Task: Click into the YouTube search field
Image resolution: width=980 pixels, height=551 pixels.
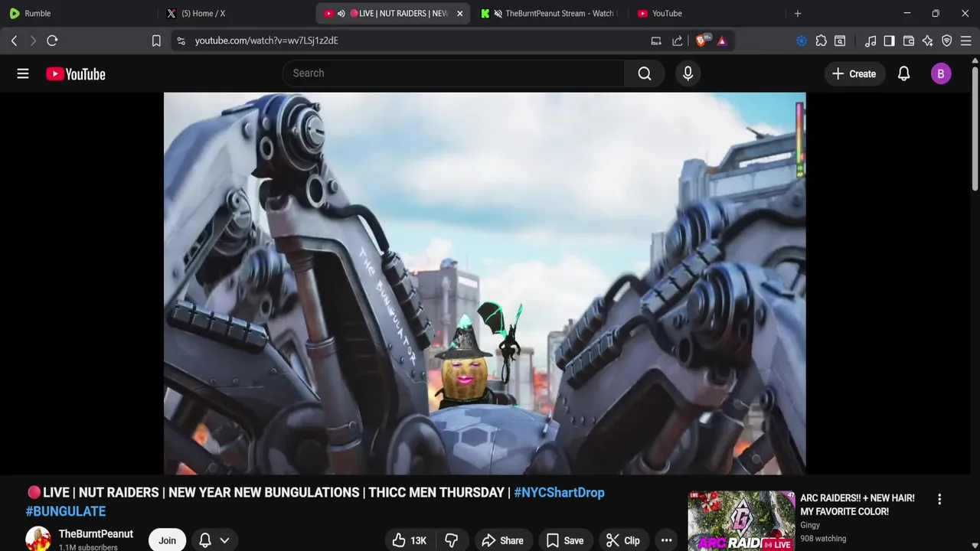Action: (453, 73)
